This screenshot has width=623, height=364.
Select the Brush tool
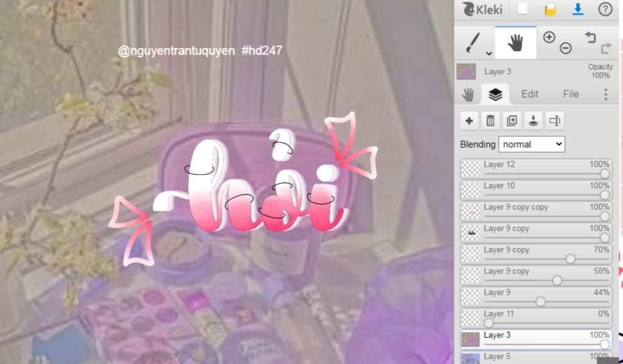472,43
